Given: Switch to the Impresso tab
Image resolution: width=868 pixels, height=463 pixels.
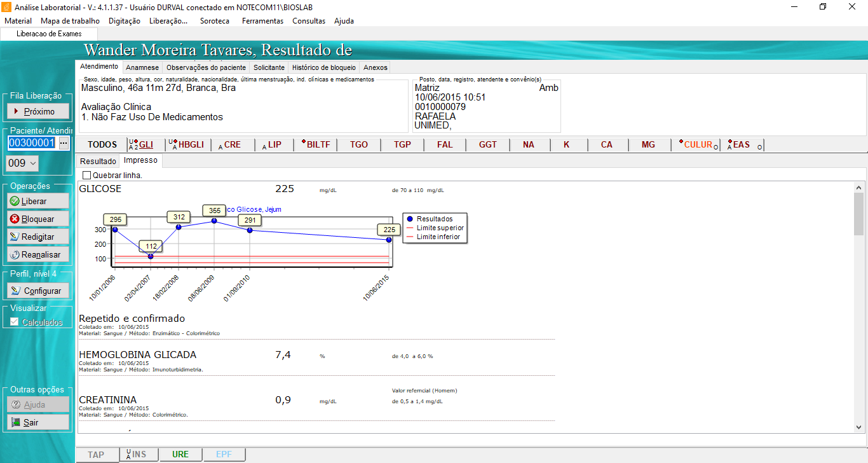Looking at the screenshot, I should point(140,160).
